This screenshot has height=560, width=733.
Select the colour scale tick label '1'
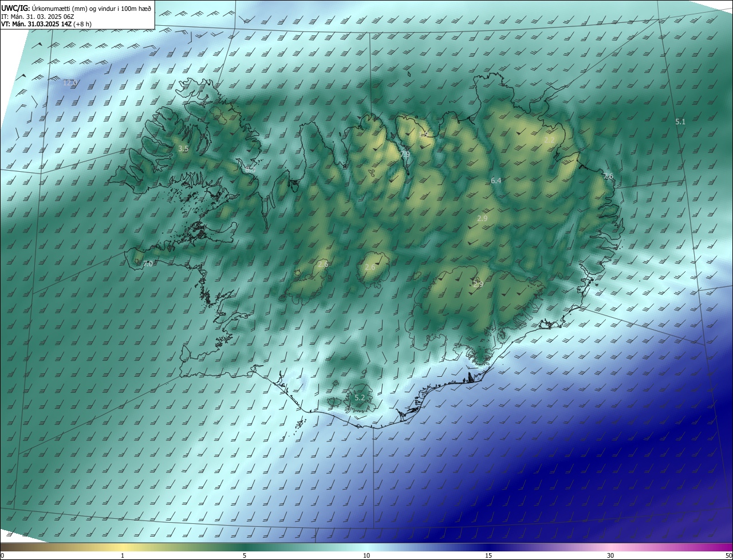pos(123,555)
